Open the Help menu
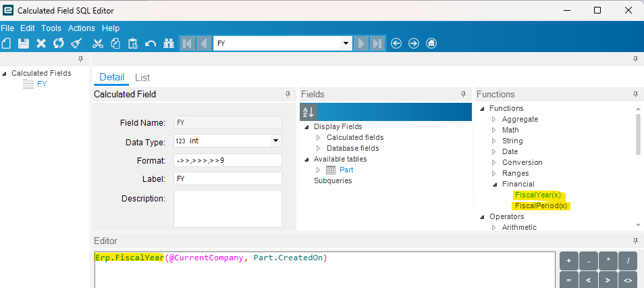Image resolution: width=644 pixels, height=288 pixels. [111, 28]
